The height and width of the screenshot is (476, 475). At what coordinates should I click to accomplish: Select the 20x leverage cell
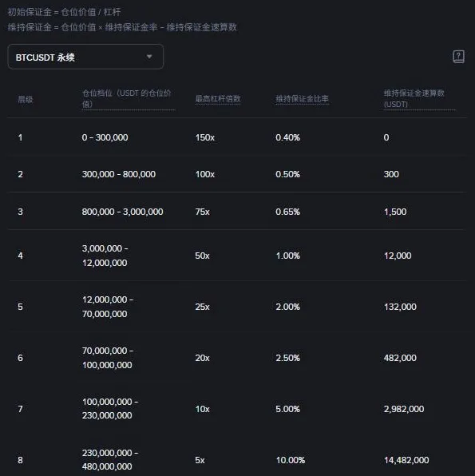203,358
